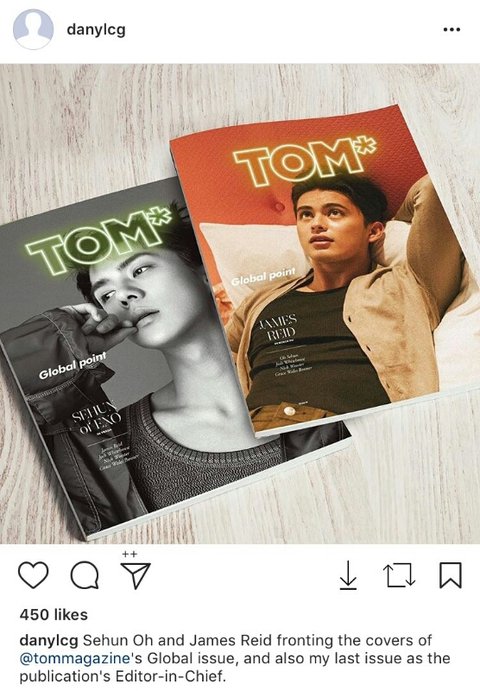The height and width of the screenshot is (691, 480).
Task: Repost using the looping arrows icon
Action: 401,575
